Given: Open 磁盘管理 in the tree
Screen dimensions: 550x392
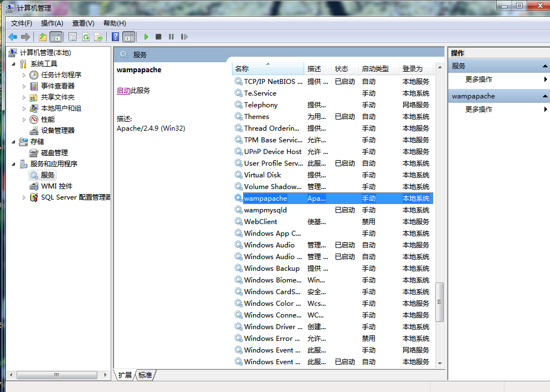Looking at the screenshot, I should pos(54,153).
